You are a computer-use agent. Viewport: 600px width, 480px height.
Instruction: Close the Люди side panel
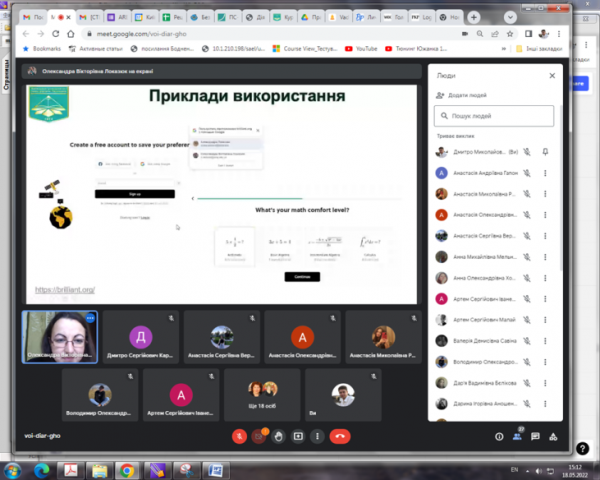coord(552,76)
